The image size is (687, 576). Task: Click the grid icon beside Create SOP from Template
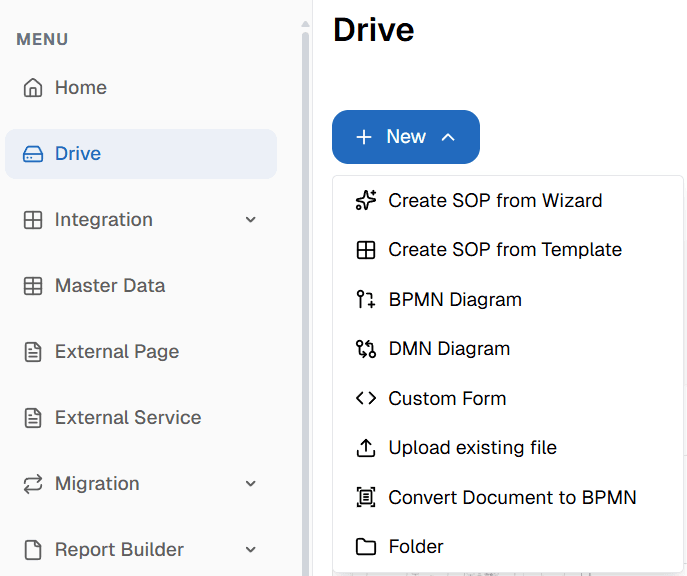point(366,250)
